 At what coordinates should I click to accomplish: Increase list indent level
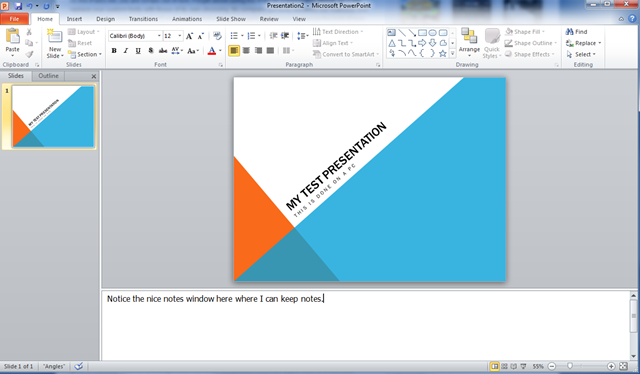pyautogui.click(x=285, y=36)
